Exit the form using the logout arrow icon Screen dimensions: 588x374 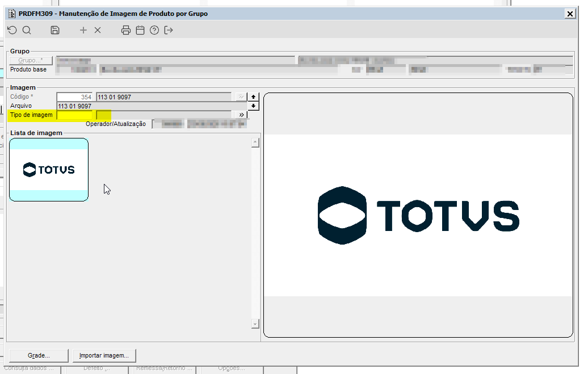click(169, 31)
